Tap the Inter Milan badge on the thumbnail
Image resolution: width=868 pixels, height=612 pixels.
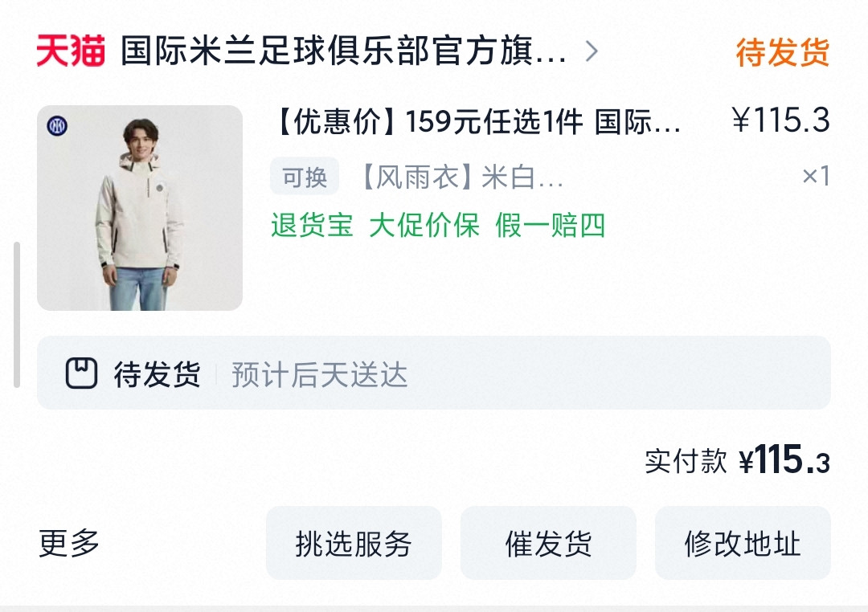[57, 126]
